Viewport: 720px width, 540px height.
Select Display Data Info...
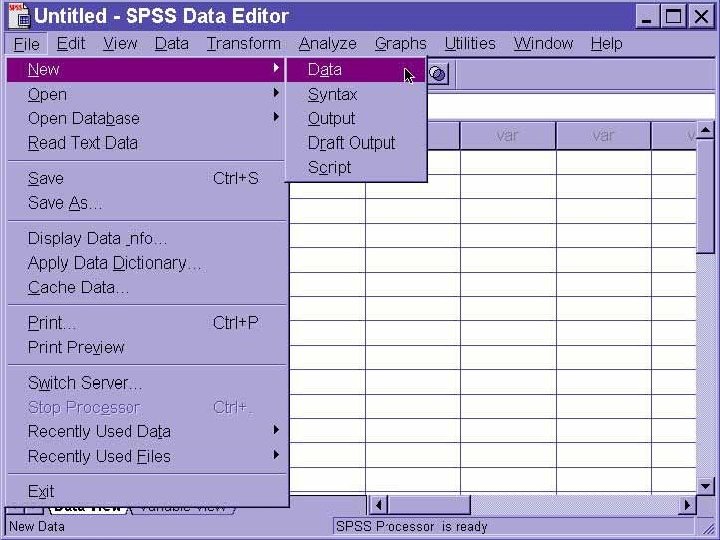click(x=146, y=238)
